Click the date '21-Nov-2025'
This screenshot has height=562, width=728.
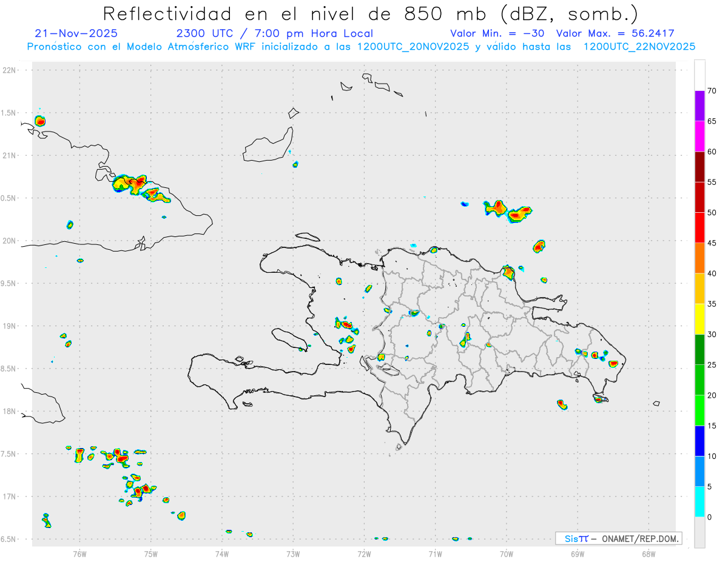point(76,33)
